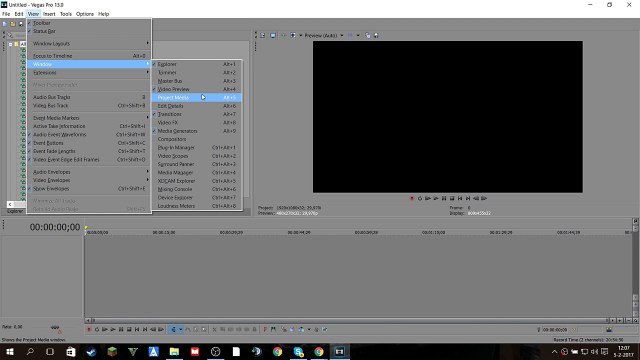Toggle Event Buttons in View menu
The width and height of the screenshot is (640, 360).
(x=89, y=143)
